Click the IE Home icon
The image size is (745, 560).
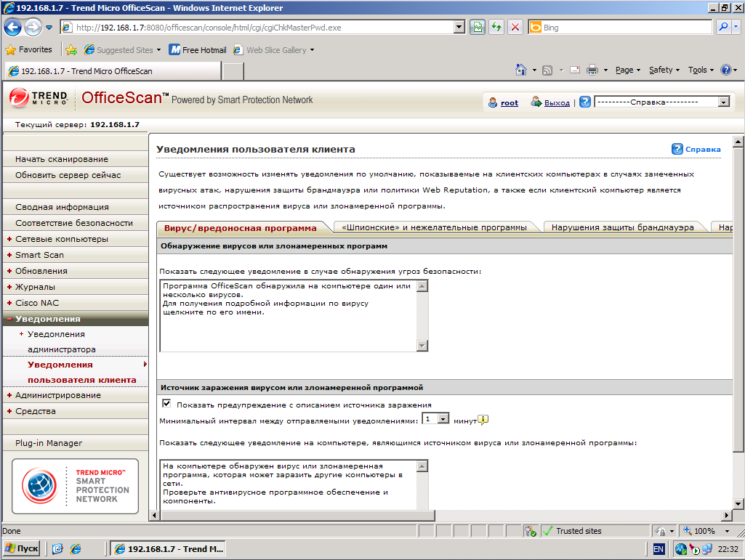521,70
